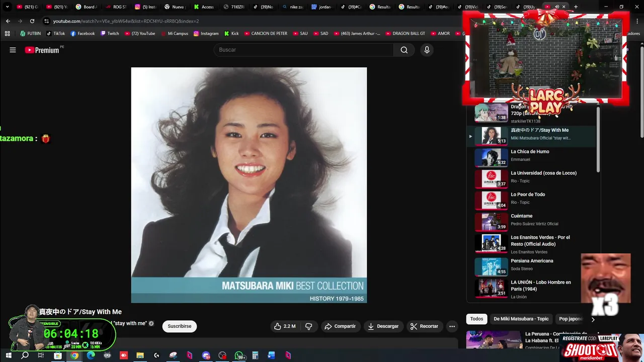Screen dimensions: 644x362
Task: Open Calculator from taskbar
Action: pos(255,355)
